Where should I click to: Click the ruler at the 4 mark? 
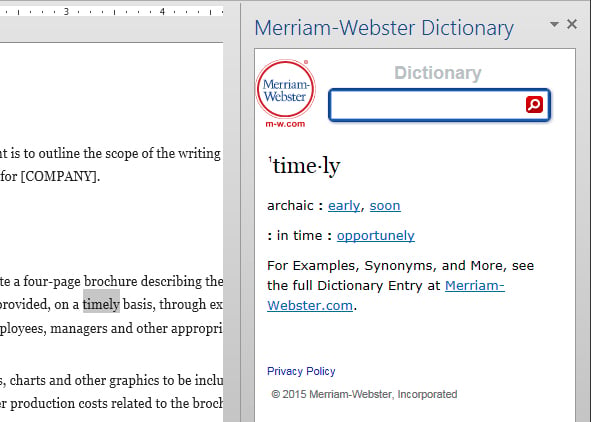(162, 11)
